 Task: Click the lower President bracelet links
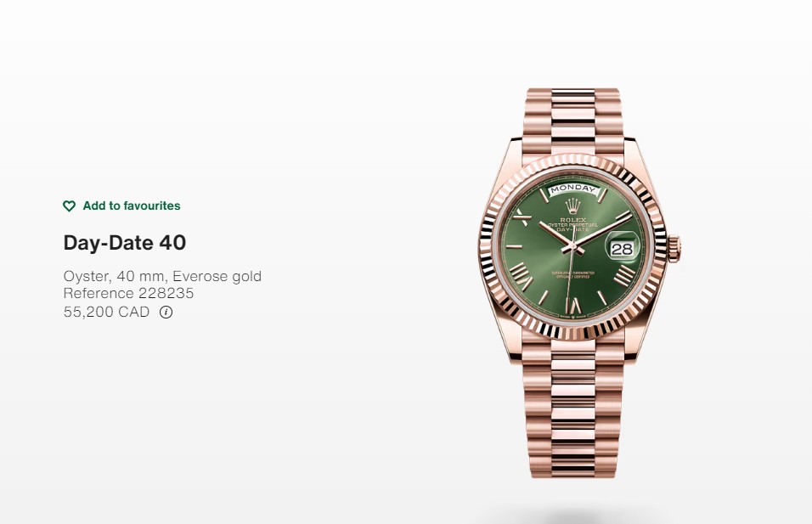[572, 409]
